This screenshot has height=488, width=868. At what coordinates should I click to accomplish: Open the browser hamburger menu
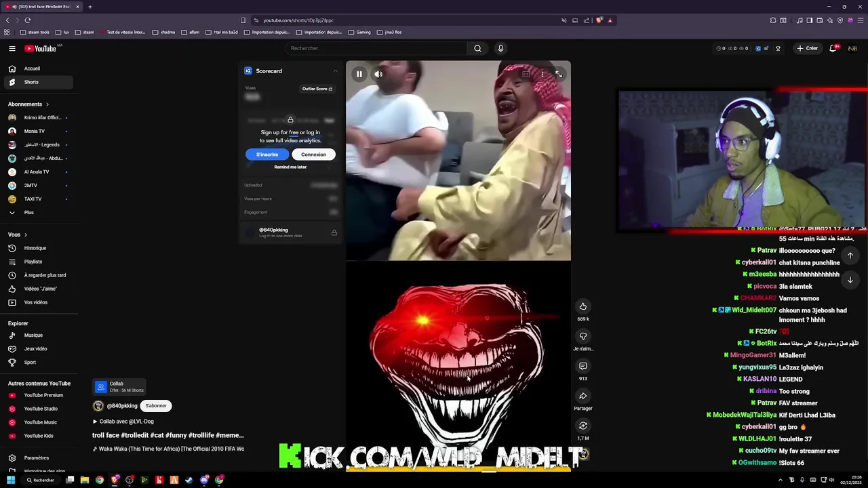[x=861, y=20]
